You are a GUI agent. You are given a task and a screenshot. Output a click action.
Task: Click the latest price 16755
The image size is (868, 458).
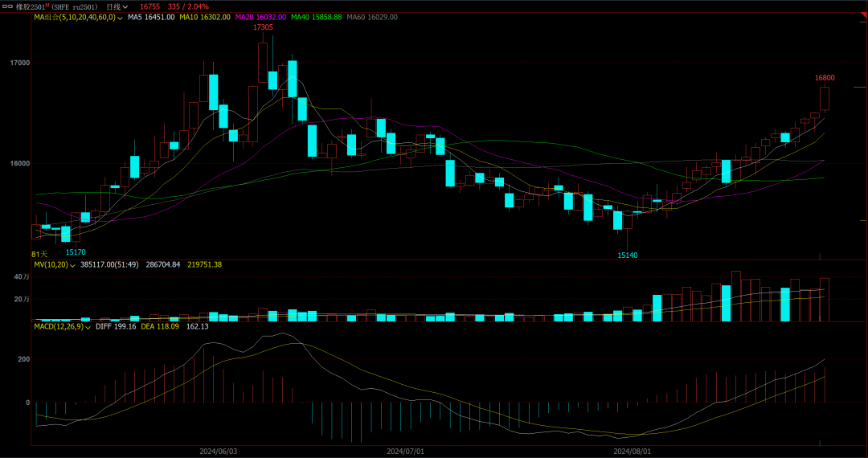(150, 6)
